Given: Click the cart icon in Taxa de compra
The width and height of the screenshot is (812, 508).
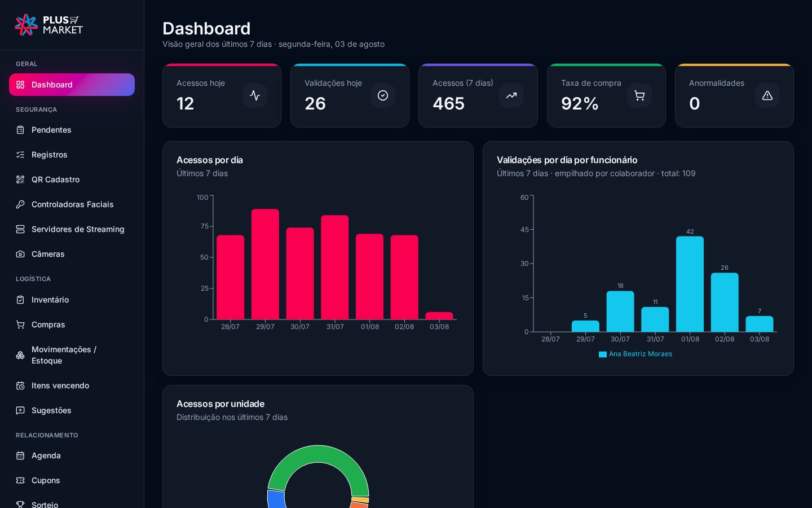Looking at the screenshot, I should (639, 95).
